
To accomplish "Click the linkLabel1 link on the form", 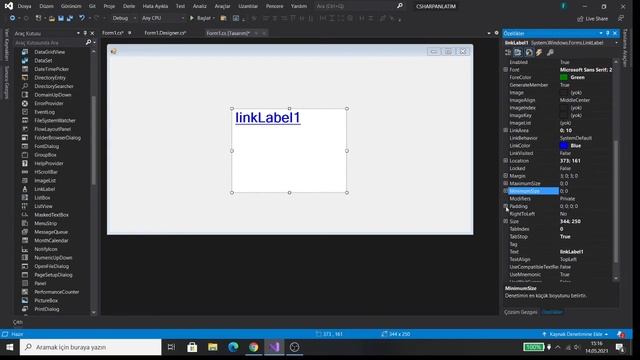I will [x=268, y=118].
